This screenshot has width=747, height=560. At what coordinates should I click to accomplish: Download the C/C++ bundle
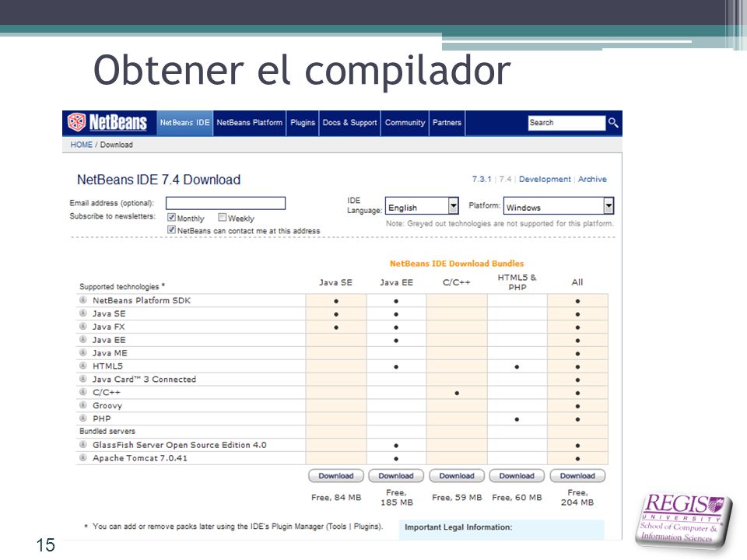tap(457, 476)
